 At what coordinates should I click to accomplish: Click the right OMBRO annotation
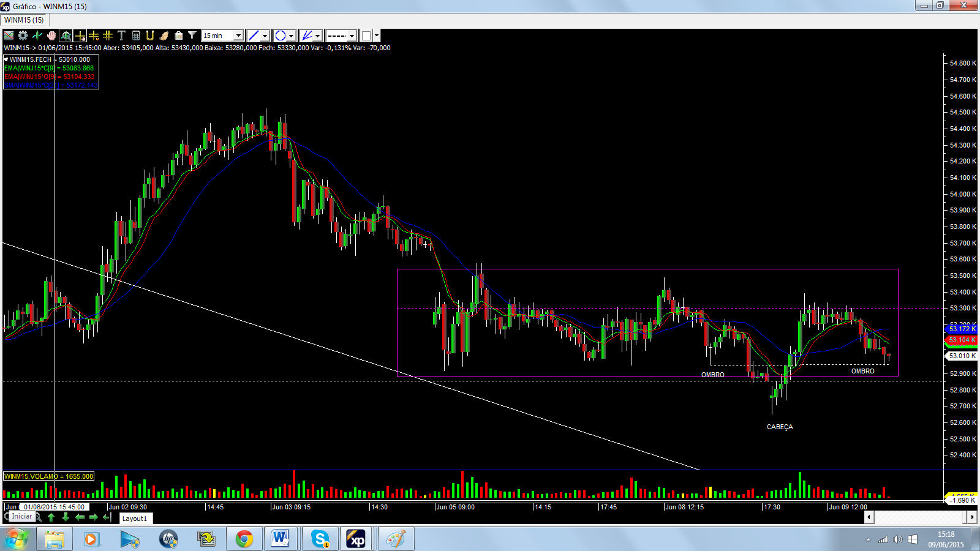pos(863,371)
